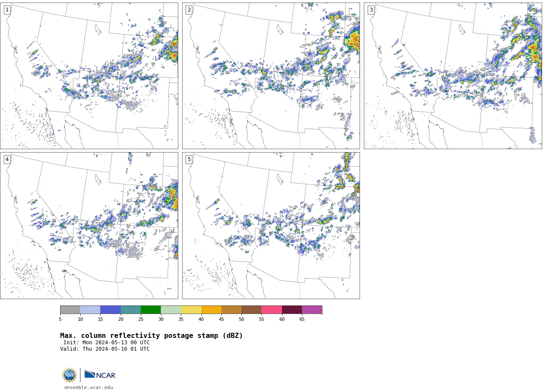Click the NSF logo icon

[x=70, y=375]
